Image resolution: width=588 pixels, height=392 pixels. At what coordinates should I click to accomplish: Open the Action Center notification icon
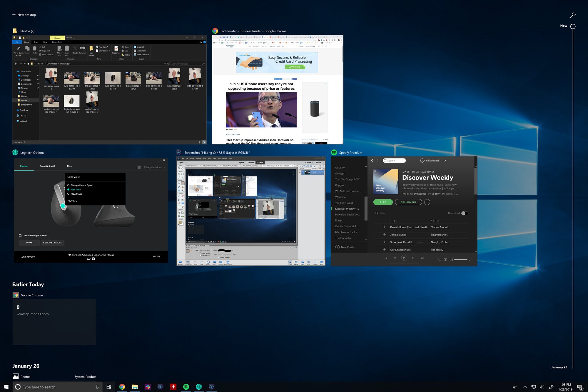579,387
